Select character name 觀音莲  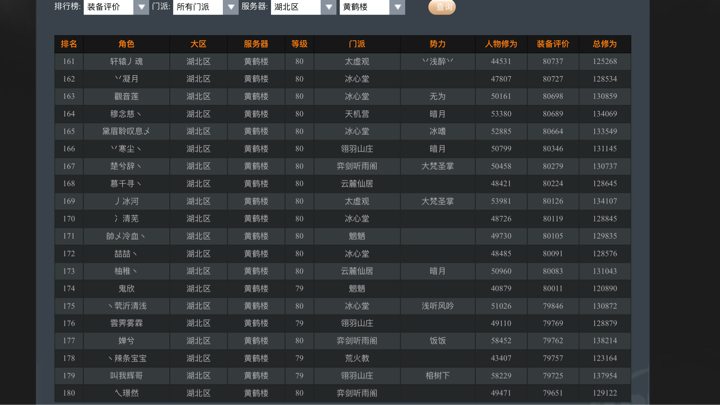pos(126,96)
